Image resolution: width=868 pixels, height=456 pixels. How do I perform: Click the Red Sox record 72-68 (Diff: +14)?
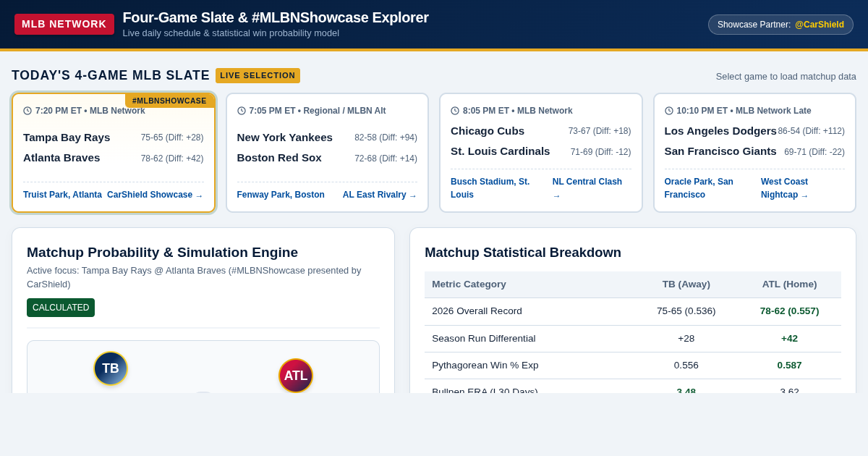[386, 158]
